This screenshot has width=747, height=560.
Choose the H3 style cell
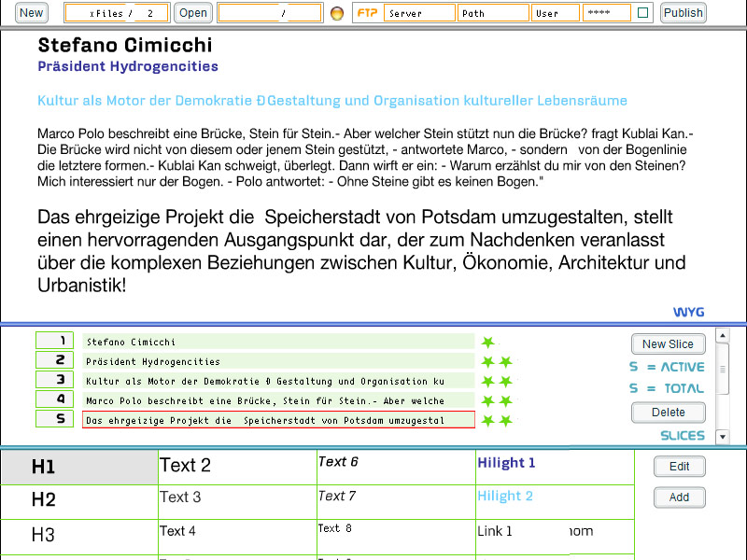click(x=79, y=537)
